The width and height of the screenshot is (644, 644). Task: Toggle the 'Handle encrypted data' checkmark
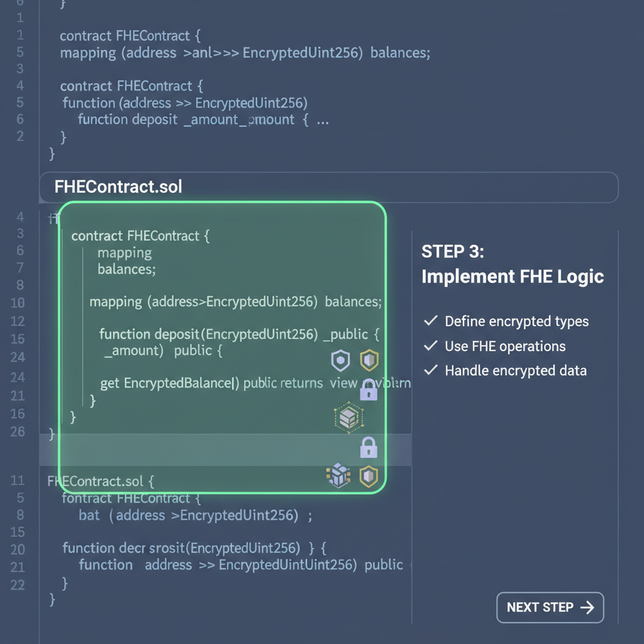click(430, 370)
